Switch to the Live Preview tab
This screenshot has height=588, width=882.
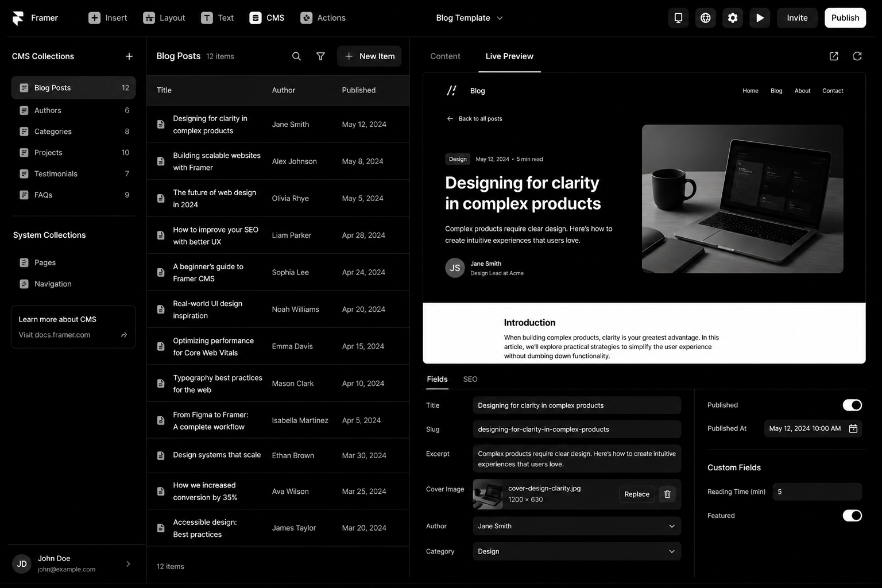(509, 56)
